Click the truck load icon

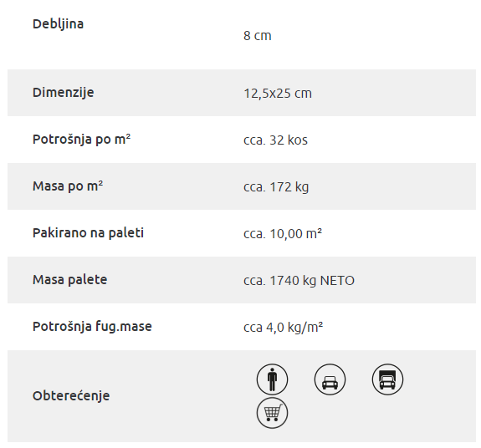(x=387, y=379)
